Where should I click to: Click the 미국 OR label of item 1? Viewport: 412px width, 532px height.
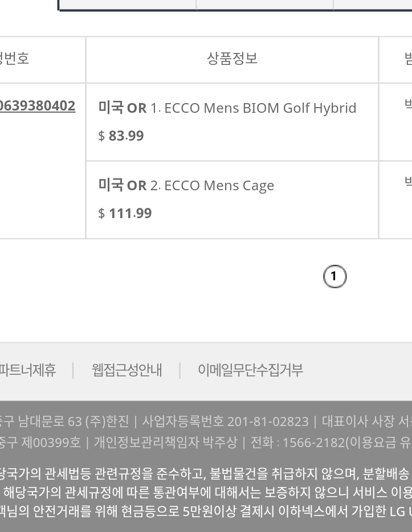coord(122,108)
